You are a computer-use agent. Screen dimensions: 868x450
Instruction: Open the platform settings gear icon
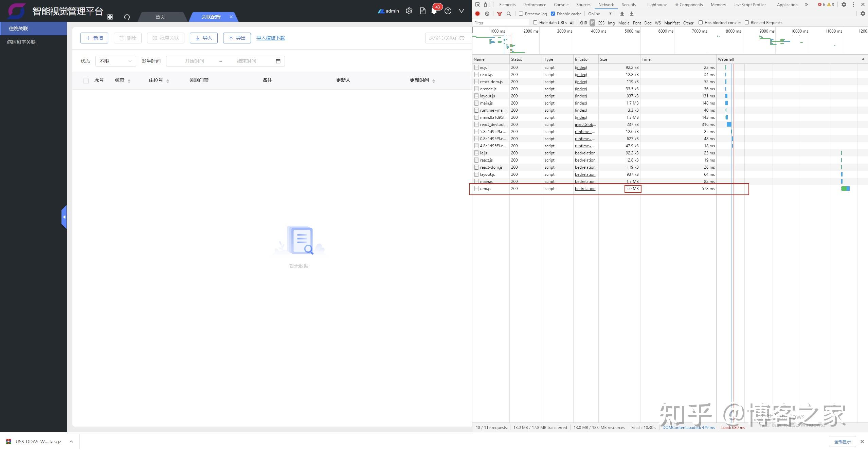(409, 11)
